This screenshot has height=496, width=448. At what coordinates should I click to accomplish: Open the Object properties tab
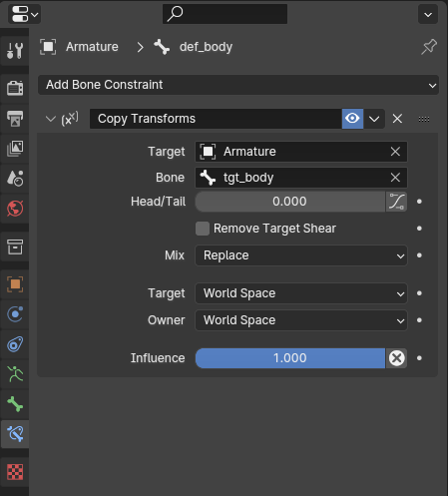click(15, 284)
